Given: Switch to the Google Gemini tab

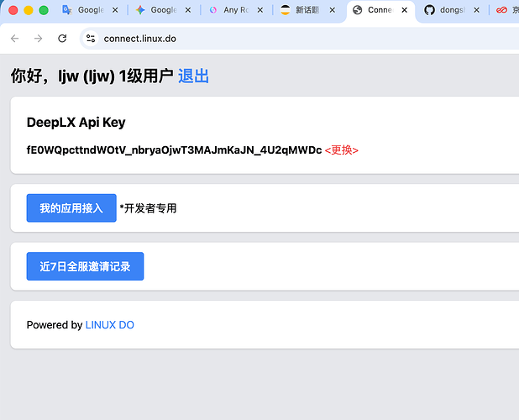Looking at the screenshot, I should coord(163,10).
